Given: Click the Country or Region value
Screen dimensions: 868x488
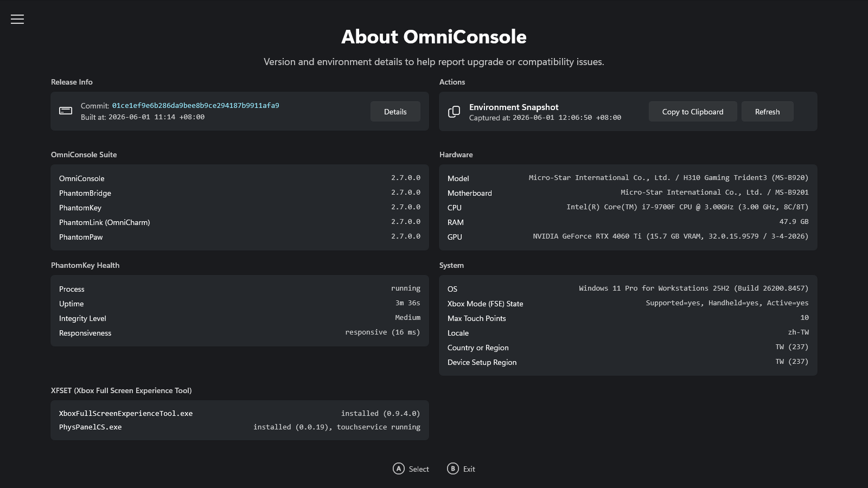Looking at the screenshot, I should coord(792,347).
